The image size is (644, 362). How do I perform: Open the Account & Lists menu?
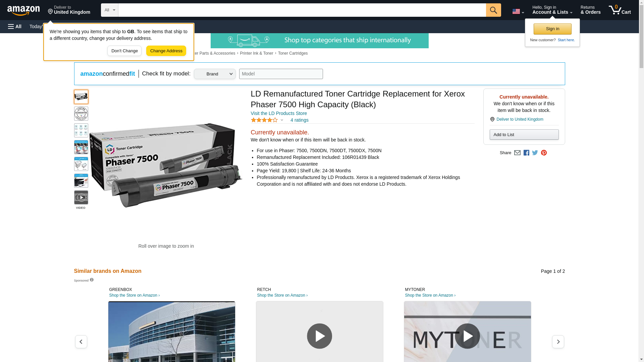coord(552,10)
